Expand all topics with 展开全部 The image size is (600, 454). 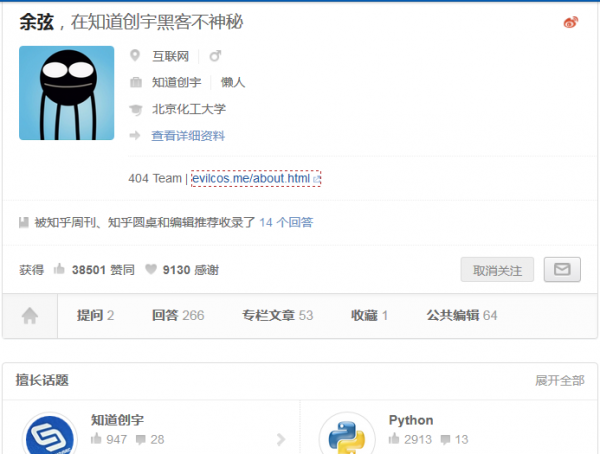[559, 381]
